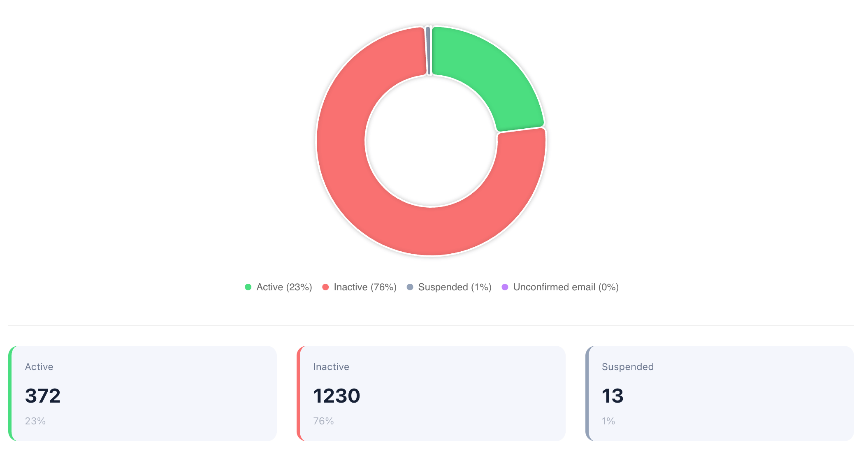This screenshot has width=868, height=454.
Task: Toggle the Inactive (76%) legend label
Action: pyautogui.click(x=365, y=287)
